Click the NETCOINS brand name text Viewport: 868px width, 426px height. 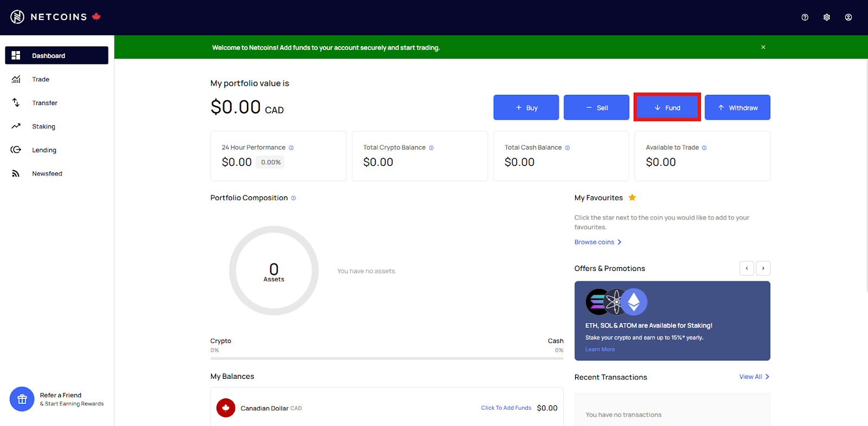(x=59, y=17)
